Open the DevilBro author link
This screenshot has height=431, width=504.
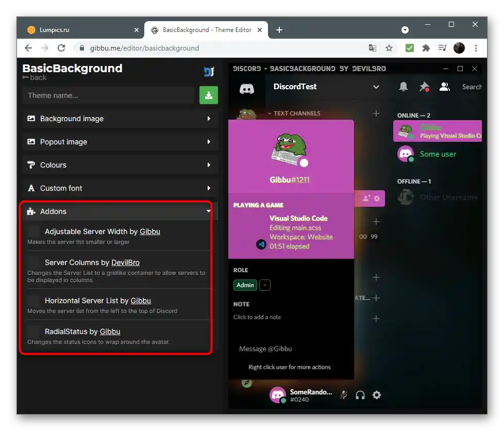(x=125, y=262)
